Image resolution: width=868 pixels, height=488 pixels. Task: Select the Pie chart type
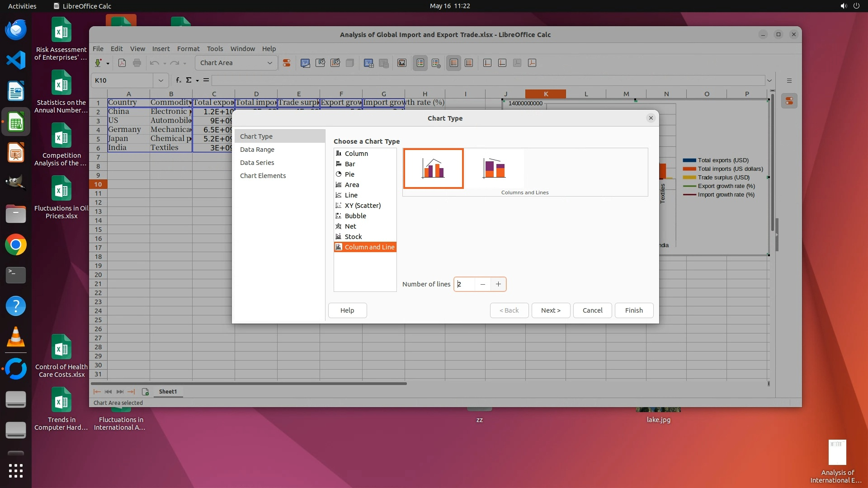(x=349, y=174)
